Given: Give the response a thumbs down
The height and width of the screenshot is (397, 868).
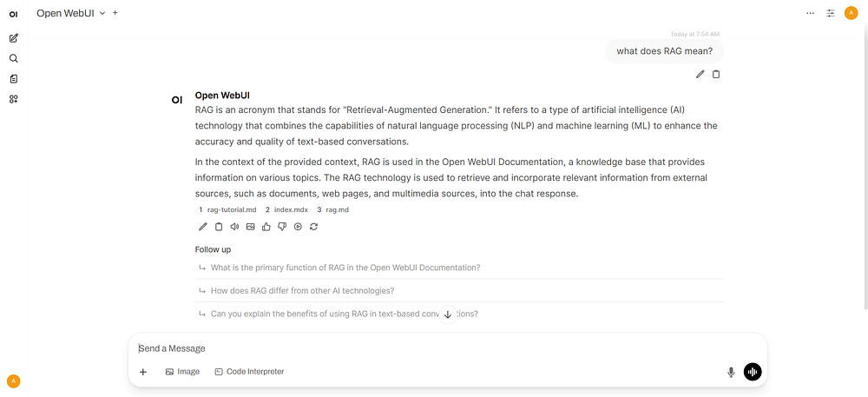Looking at the screenshot, I should [282, 227].
